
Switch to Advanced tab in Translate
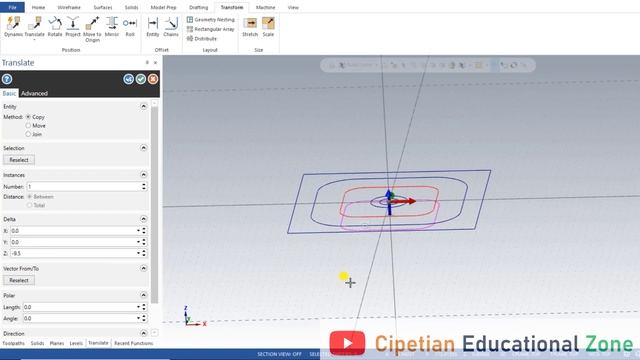click(x=34, y=93)
